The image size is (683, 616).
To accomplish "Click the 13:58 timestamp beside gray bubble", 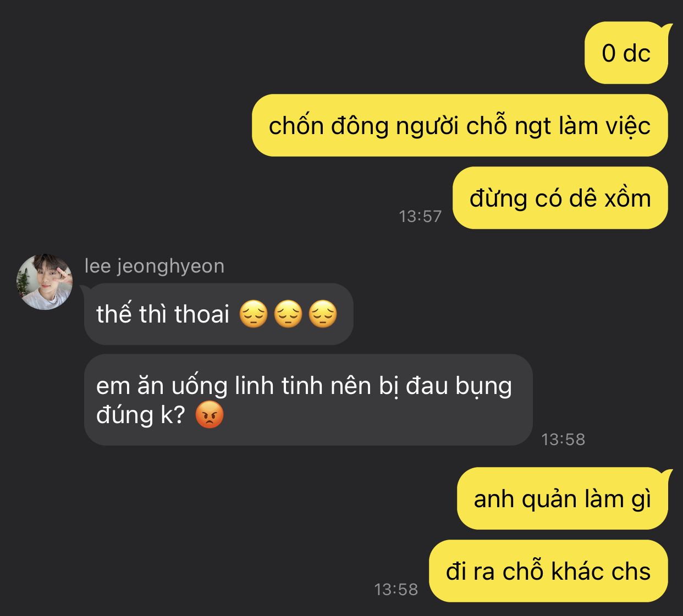I will point(563,440).
